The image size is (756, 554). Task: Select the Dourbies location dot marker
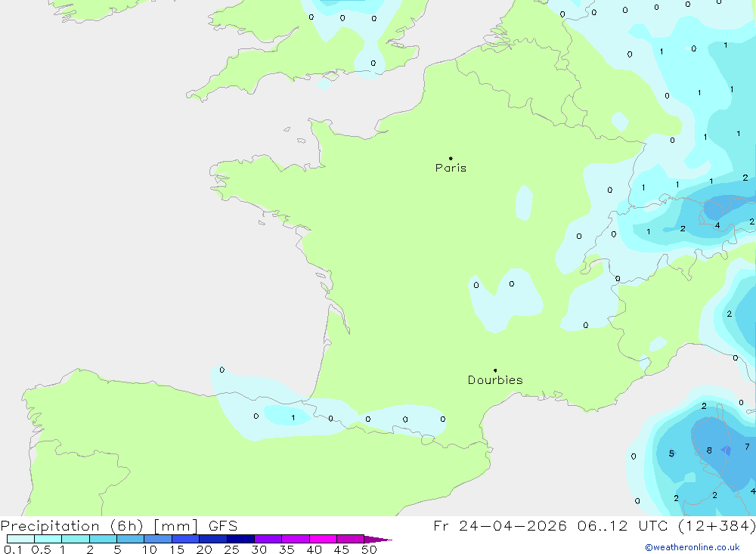click(x=495, y=370)
